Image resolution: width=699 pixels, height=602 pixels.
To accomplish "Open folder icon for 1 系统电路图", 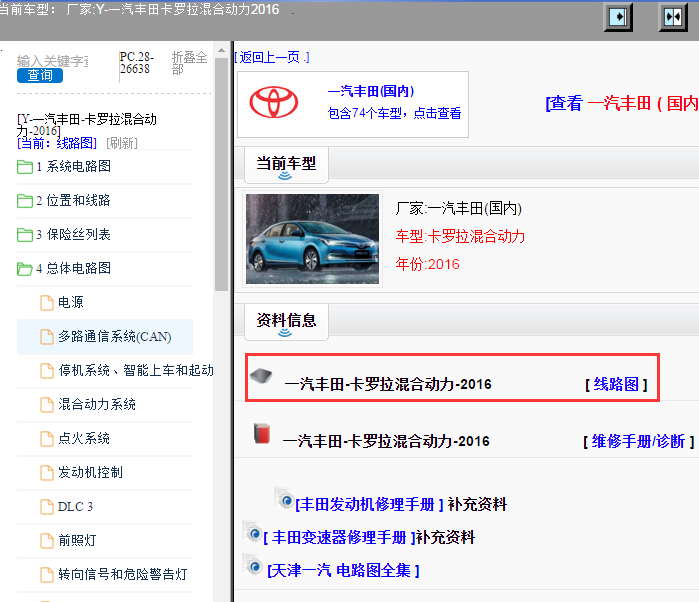I will [25, 167].
